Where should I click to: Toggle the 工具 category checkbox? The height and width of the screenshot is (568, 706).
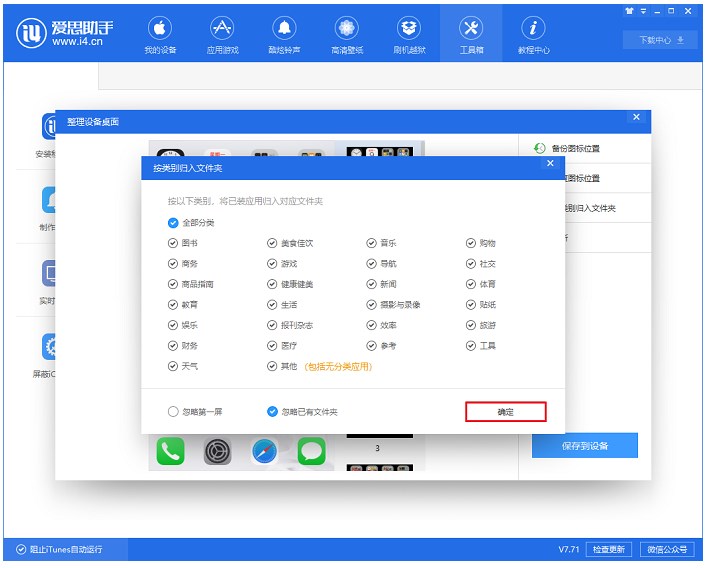pos(471,346)
